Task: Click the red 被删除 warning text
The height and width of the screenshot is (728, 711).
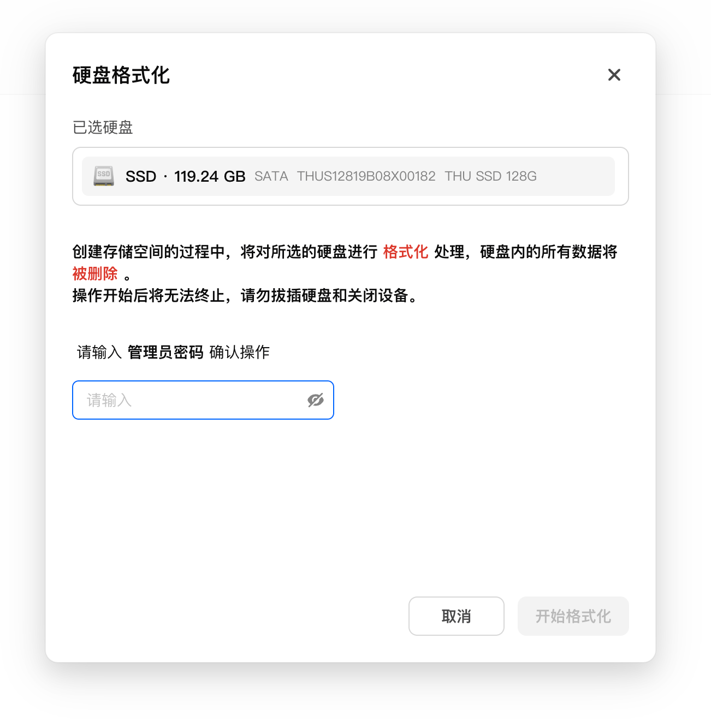Action: point(95,273)
